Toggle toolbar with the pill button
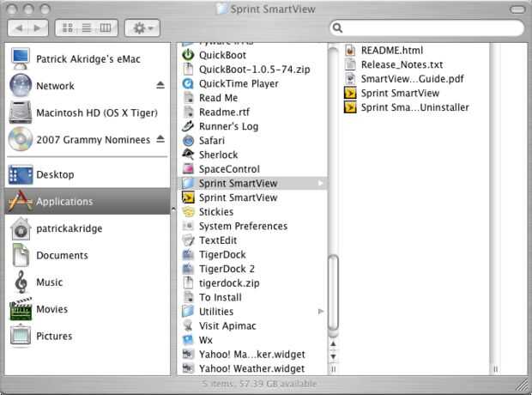 517,9
